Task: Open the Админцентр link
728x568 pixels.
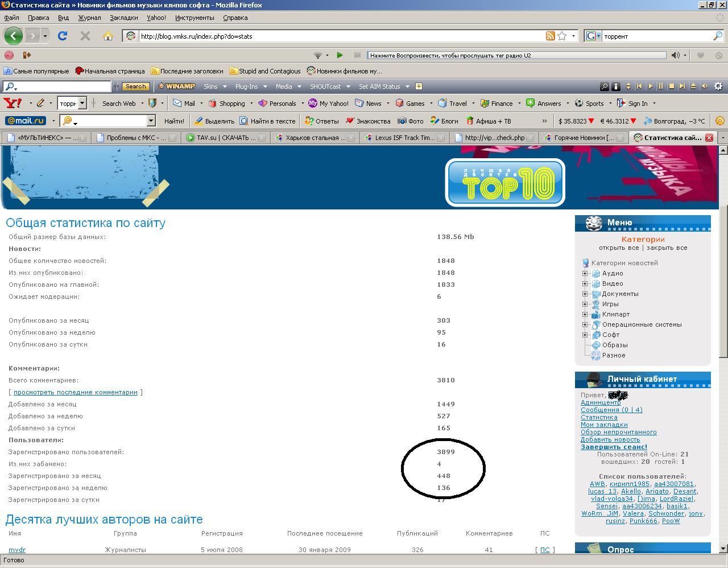Action: tap(601, 402)
